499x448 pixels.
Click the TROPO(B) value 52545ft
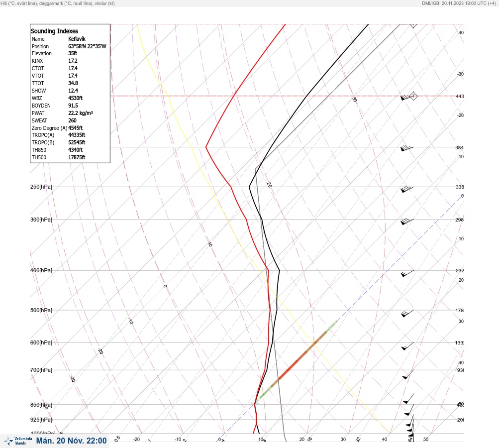[x=77, y=142]
